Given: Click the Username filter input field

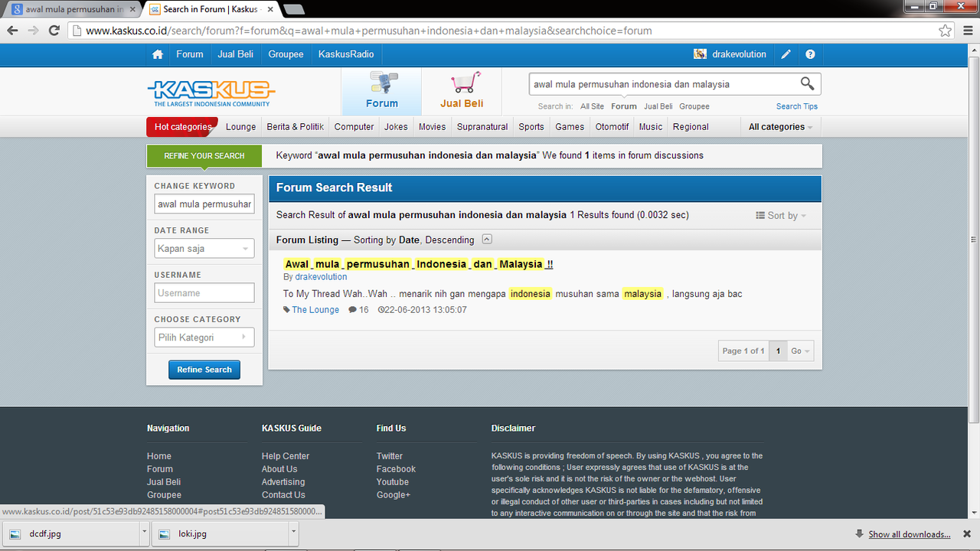Looking at the screenshot, I should coord(204,293).
